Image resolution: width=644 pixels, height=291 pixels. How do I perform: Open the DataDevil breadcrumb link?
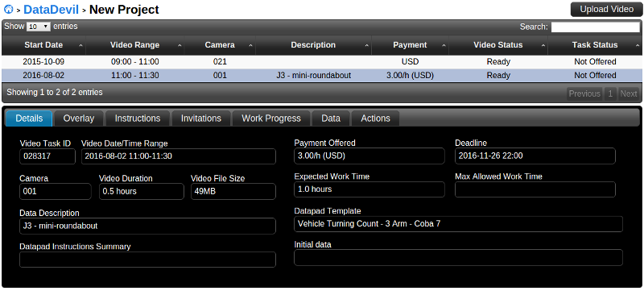[x=52, y=9]
